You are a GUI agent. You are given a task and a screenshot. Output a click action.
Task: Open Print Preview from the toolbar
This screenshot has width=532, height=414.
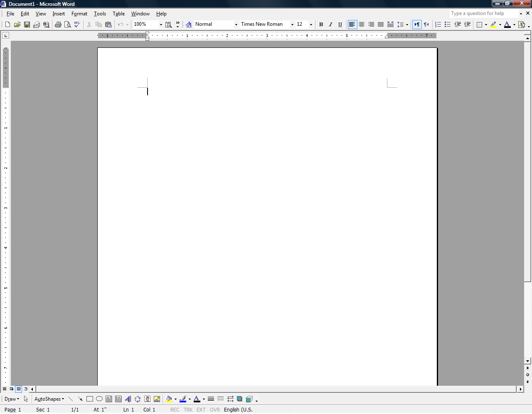pos(68,25)
